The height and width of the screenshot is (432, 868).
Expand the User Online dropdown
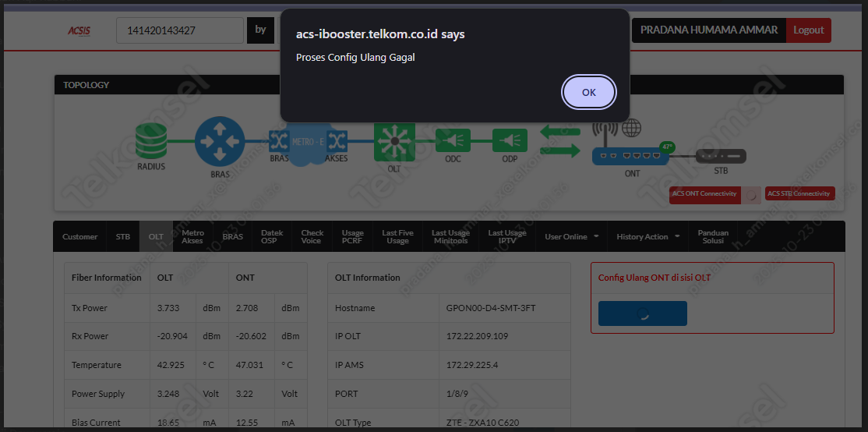(571, 236)
